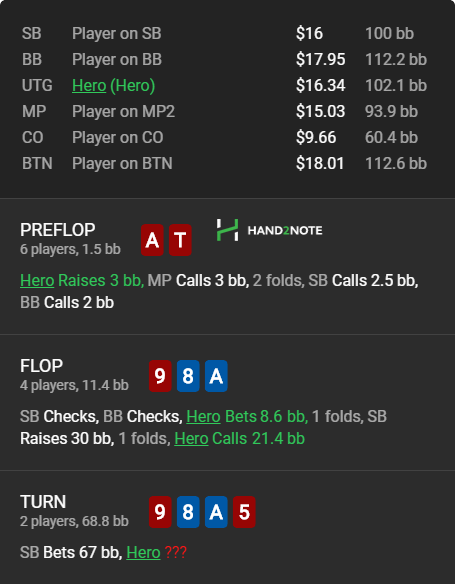Click the blue 8 card on the flop
Screen dimensions: 455x584
click(188, 376)
